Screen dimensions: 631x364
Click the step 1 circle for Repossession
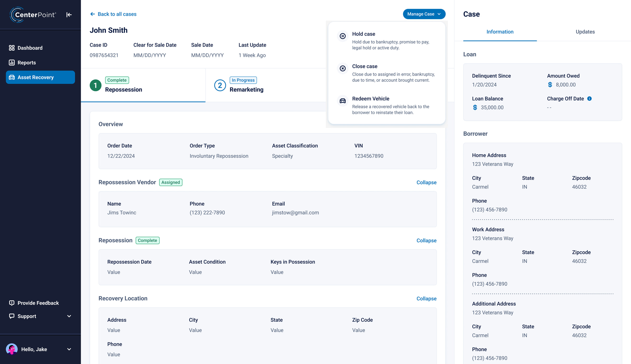[x=95, y=85]
